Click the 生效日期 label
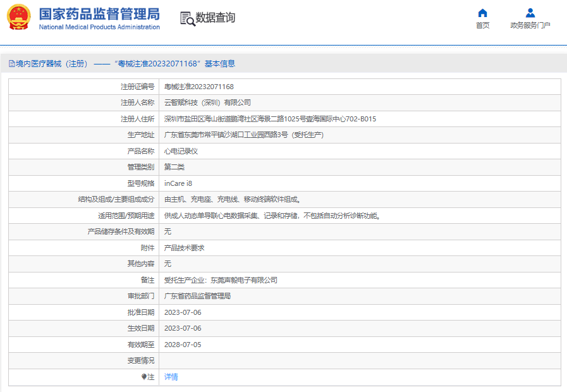This screenshot has width=567, height=392. (x=141, y=328)
